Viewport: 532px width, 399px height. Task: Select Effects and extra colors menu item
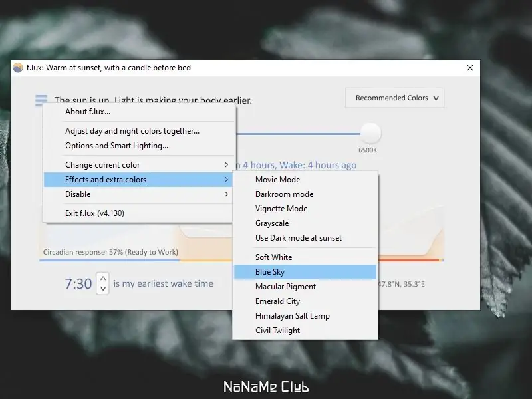point(138,180)
